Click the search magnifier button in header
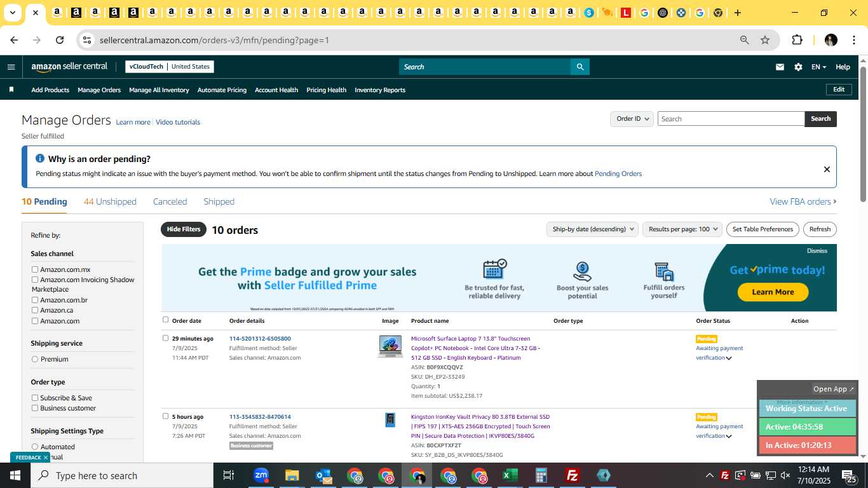Screen dimensions: 868x488 point(580,67)
